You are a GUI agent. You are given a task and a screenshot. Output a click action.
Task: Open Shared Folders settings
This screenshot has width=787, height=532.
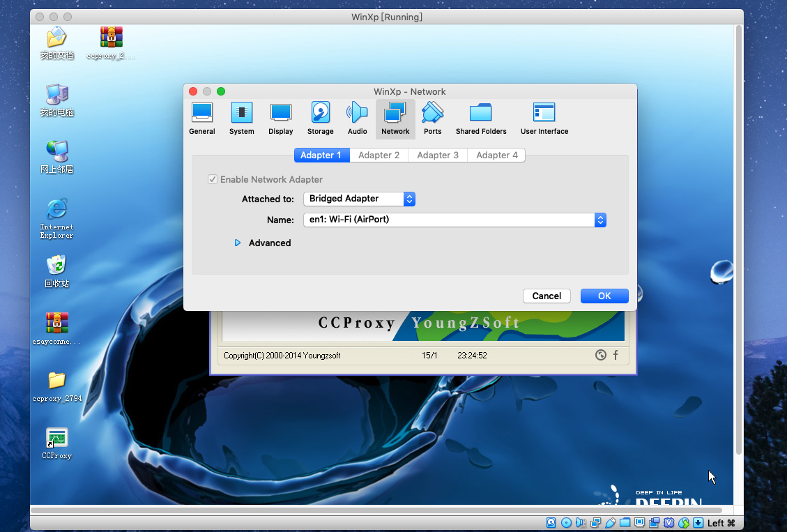coord(481,119)
